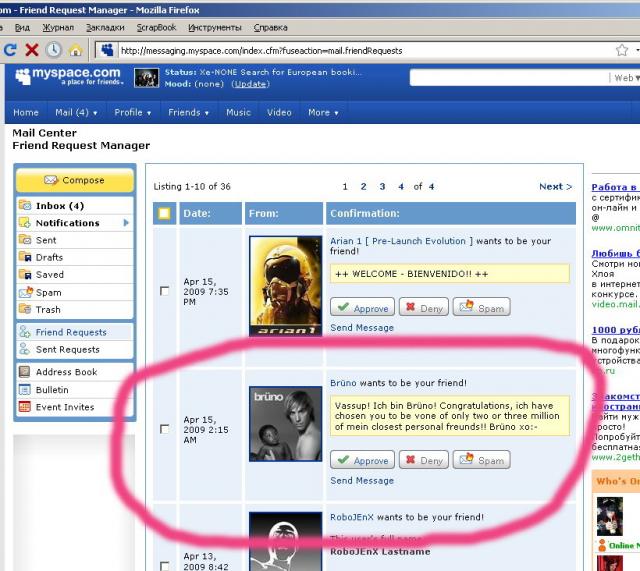Image resolution: width=640 pixels, height=571 pixels.
Task: Click the Update mood link
Action: click(x=251, y=84)
